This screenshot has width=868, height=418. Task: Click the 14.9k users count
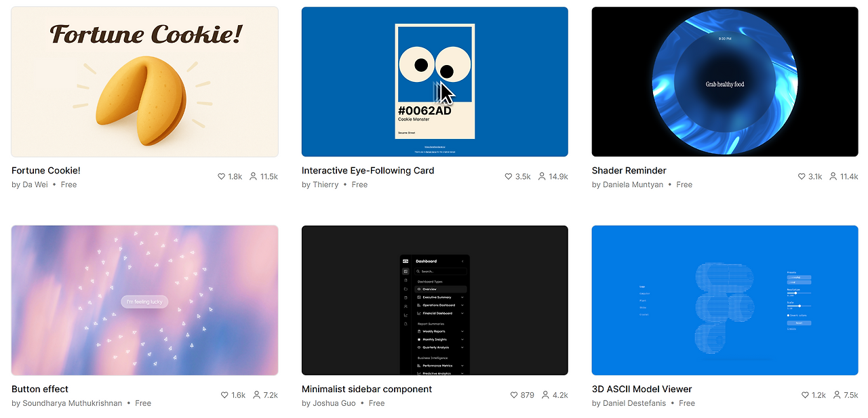(x=559, y=176)
